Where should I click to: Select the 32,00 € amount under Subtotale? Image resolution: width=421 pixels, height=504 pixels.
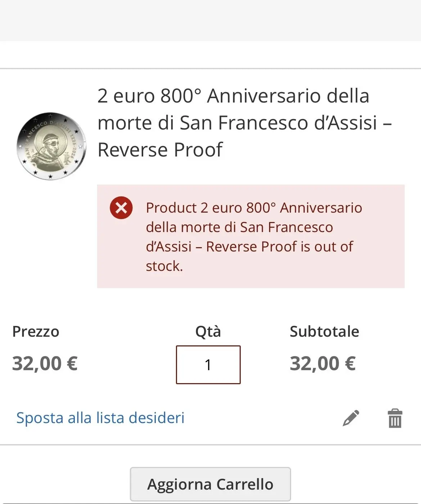(323, 363)
